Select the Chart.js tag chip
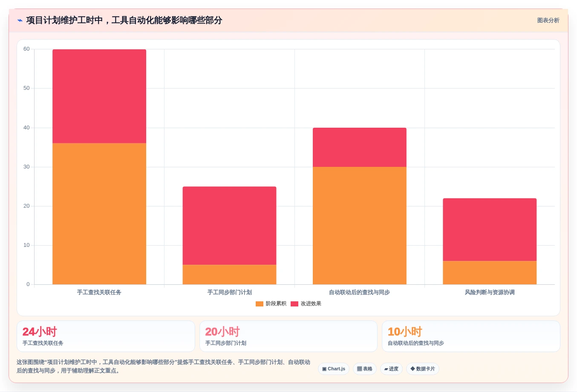577x392 pixels. point(334,369)
